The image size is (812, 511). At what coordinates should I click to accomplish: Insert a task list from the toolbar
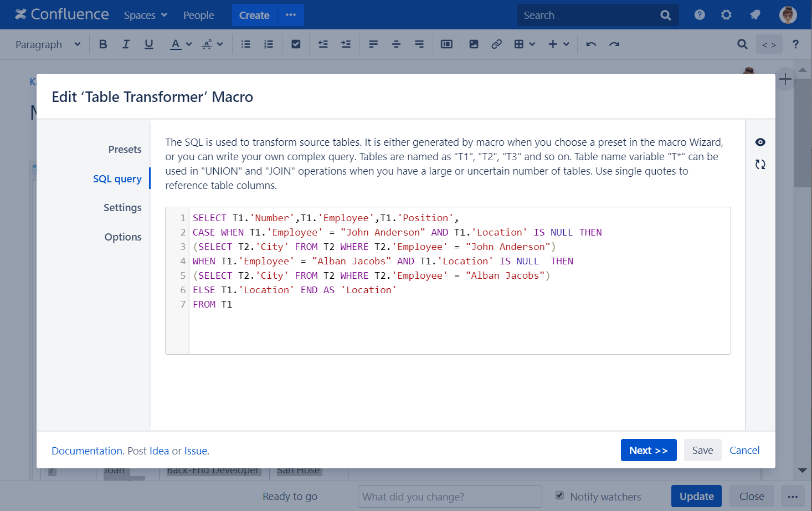[296, 44]
